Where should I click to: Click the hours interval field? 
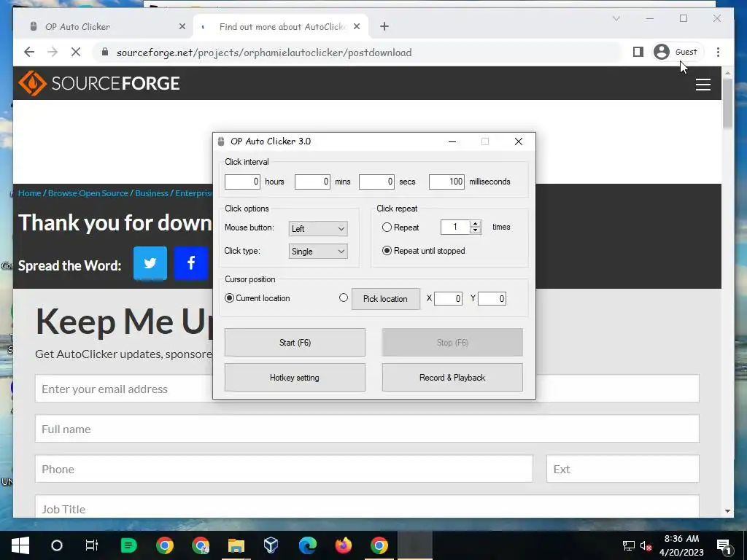[242, 182]
